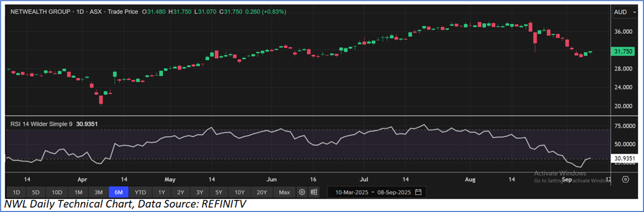Screen dimensions: 644x212
Task: Open the calendar date picker icon
Action: tap(419, 192)
